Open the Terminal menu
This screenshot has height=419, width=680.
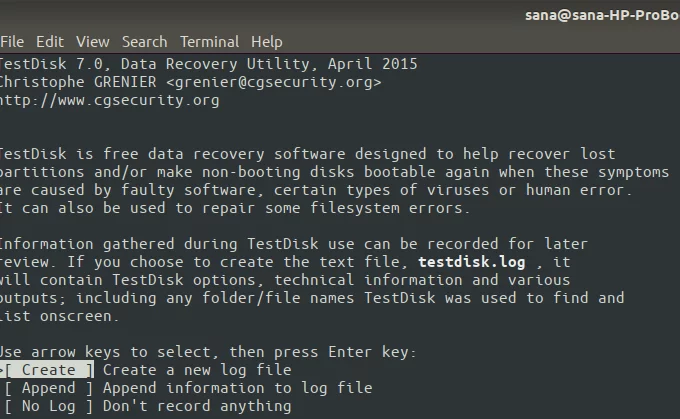(209, 42)
